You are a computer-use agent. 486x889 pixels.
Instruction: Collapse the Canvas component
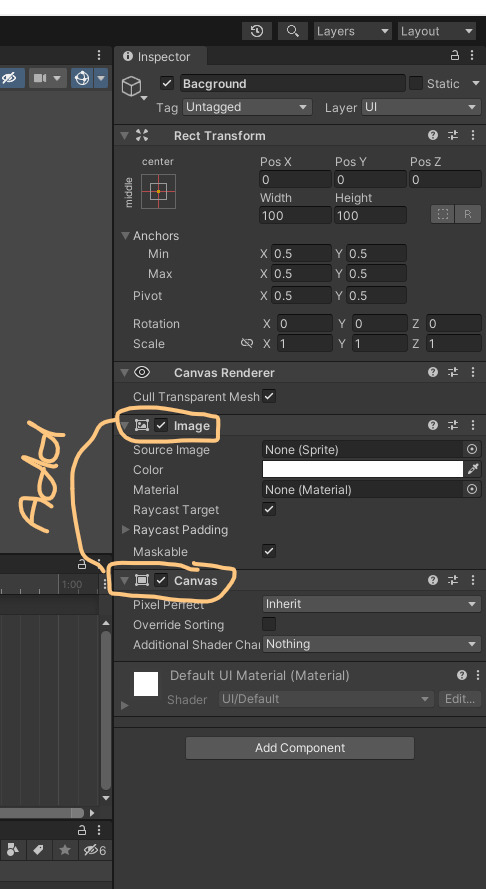tap(124, 580)
